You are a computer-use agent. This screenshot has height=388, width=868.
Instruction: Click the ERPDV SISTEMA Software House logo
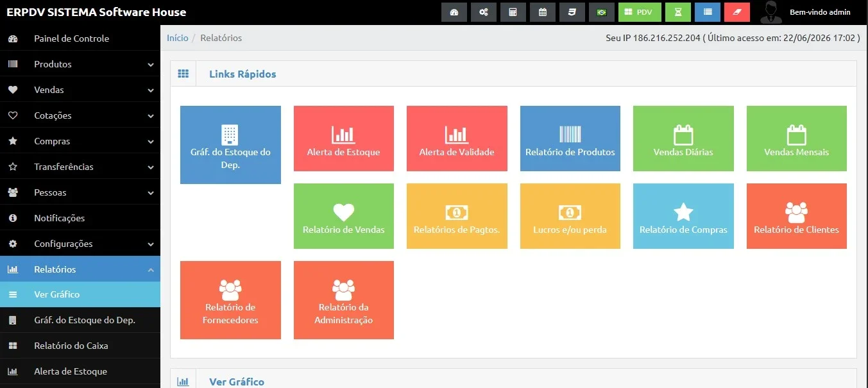point(96,12)
